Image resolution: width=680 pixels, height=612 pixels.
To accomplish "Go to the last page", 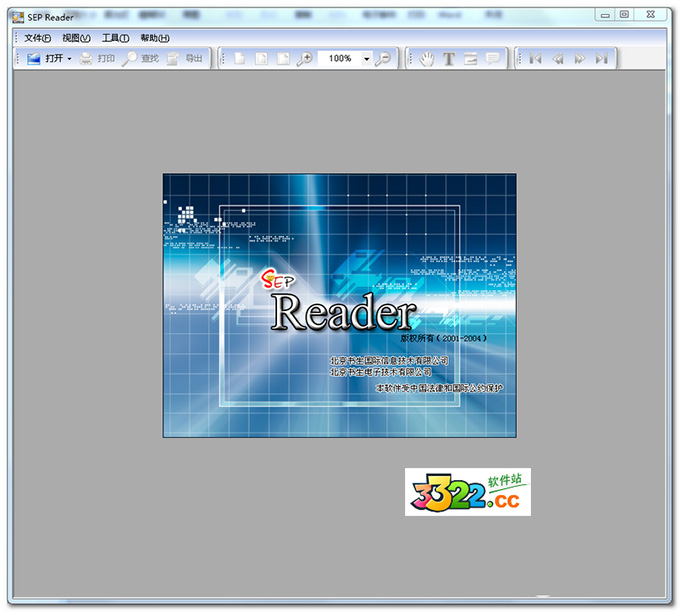I will [x=601, y=59].
